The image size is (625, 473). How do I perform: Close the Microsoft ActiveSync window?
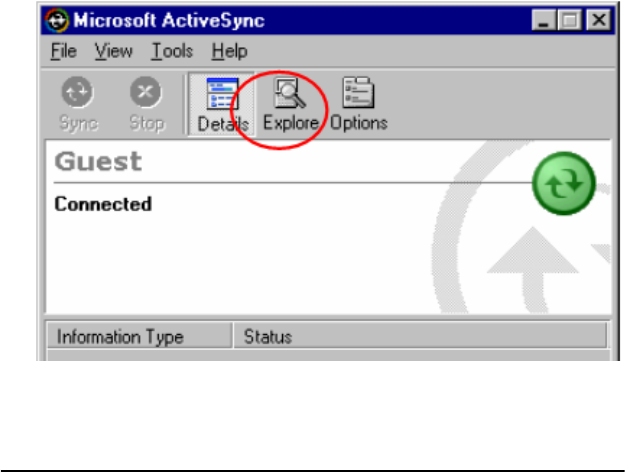click(599, 20)
